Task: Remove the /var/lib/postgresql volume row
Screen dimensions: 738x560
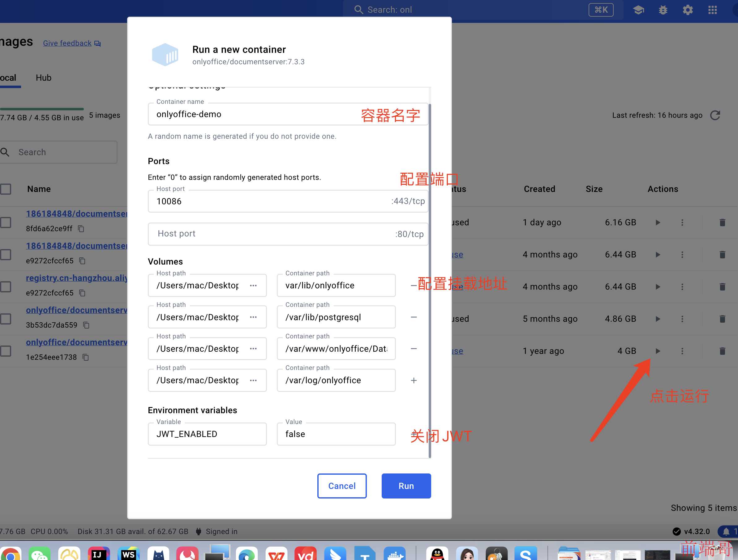Action: coord(414,317)
